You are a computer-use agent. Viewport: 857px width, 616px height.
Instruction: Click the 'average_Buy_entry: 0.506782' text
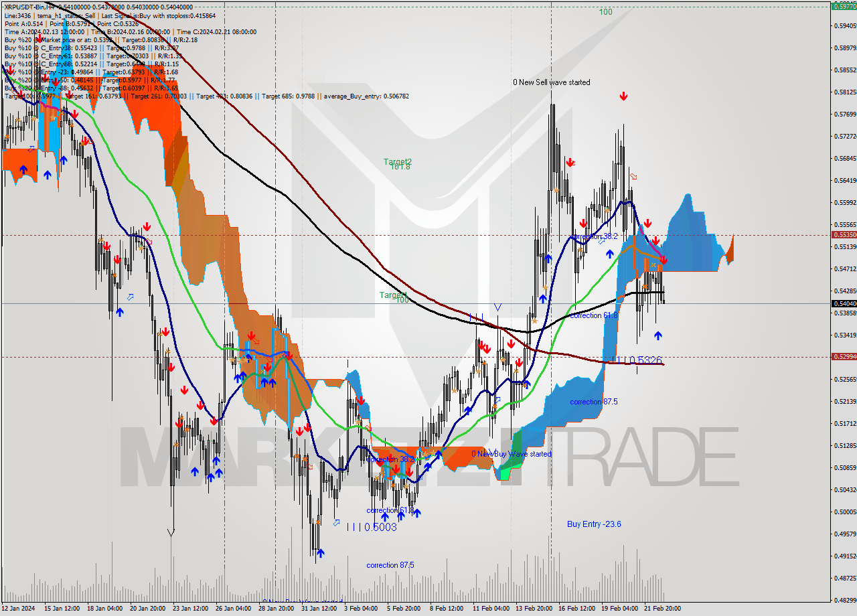[x=367, y=96]
